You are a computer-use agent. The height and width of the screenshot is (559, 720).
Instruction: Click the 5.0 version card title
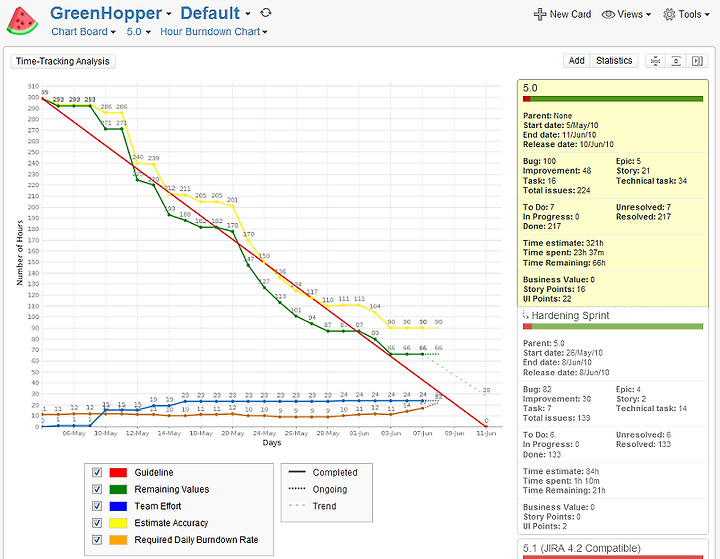tap(530, 88)
